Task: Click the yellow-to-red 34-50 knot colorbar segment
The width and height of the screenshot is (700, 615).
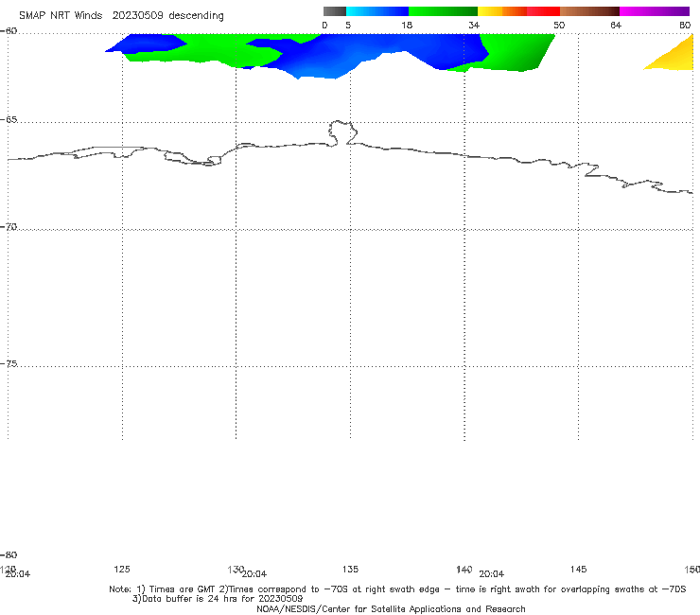Action: (518, 11)
